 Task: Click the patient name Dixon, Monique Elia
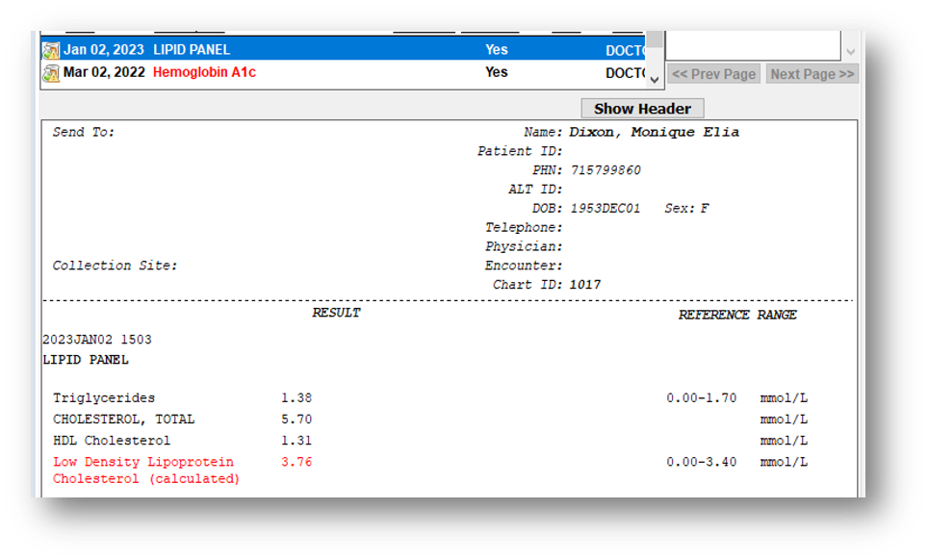654,132
